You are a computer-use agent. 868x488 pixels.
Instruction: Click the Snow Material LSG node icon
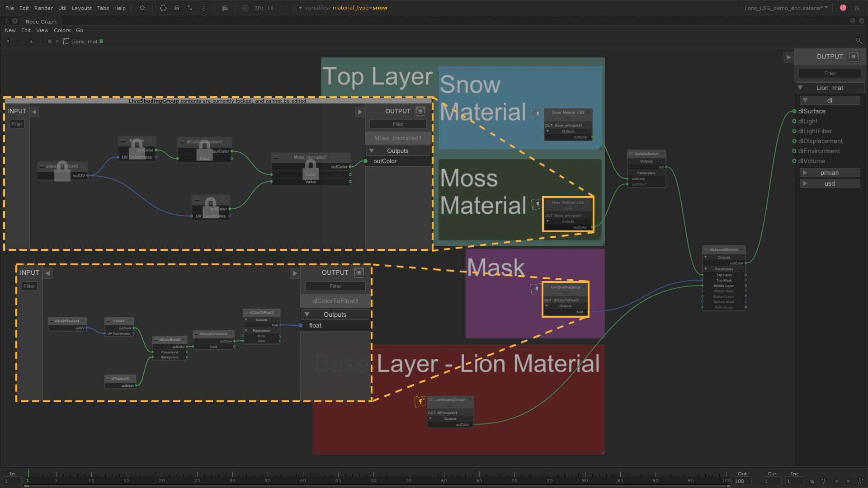coord(536,113)
